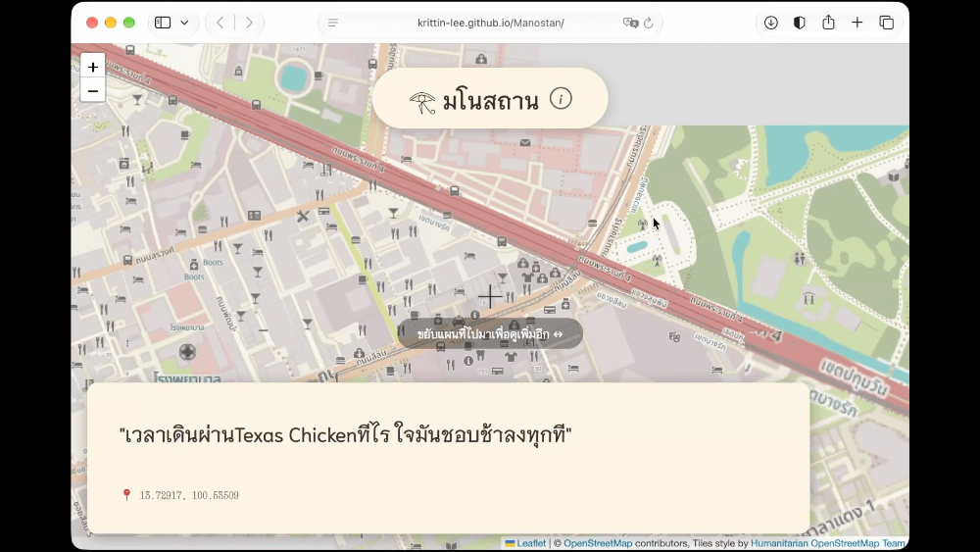Click the มโนสถาน title text
980x552 pixels.
[x=490, y=100]
